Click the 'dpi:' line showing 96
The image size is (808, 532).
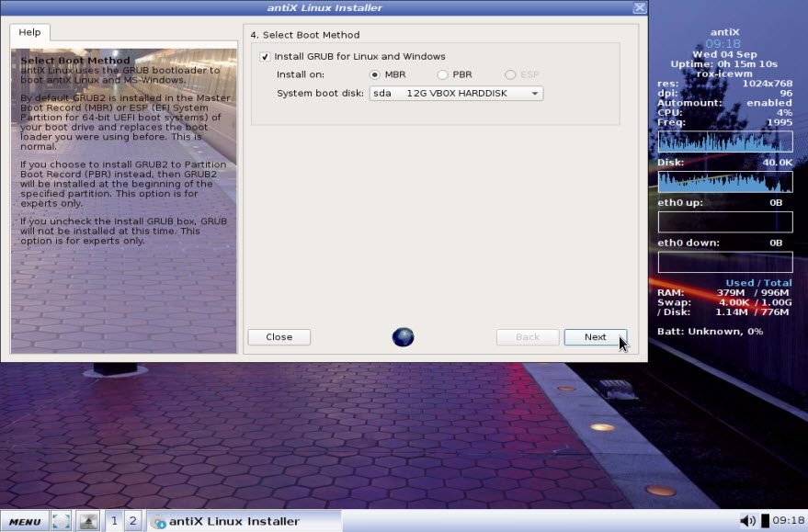725,93
